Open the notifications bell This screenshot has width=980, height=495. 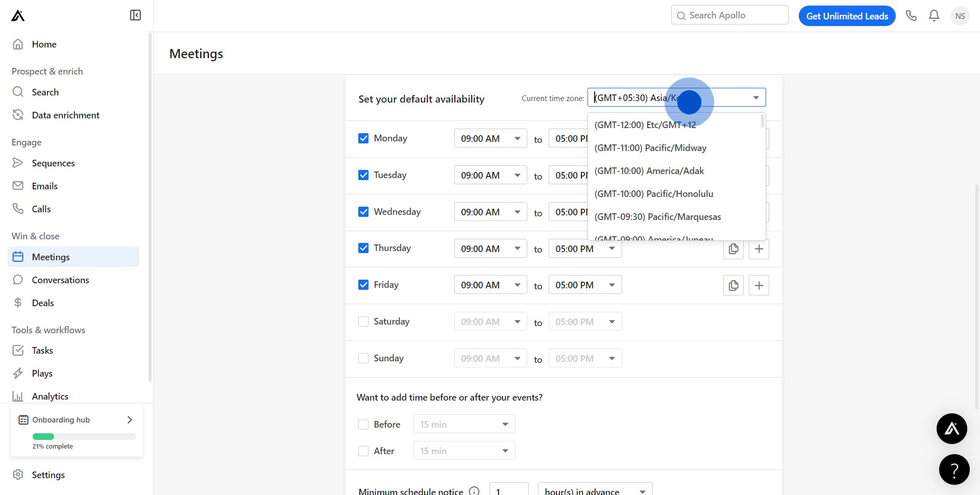click(x=934, y=16)
